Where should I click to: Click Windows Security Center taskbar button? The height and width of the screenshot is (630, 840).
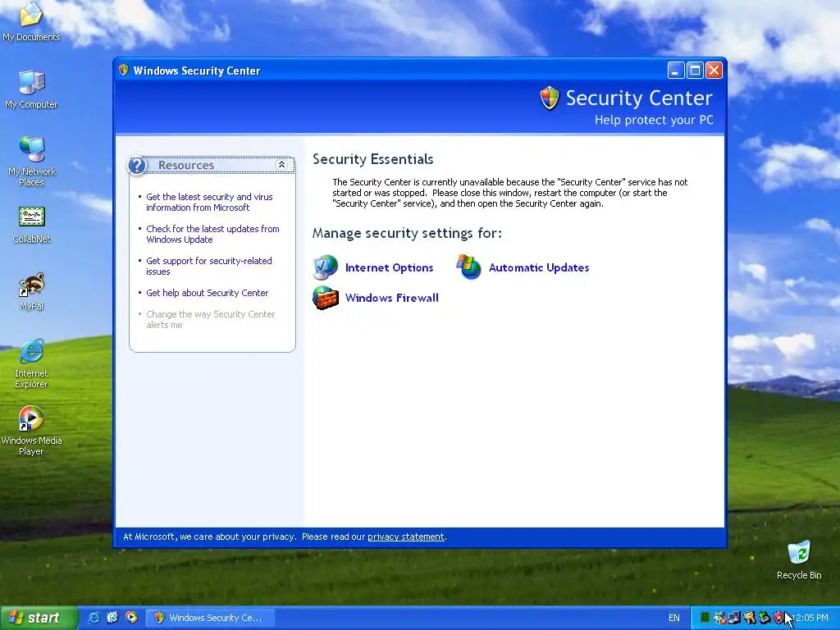pyautogui.click(x=211, y=618)
